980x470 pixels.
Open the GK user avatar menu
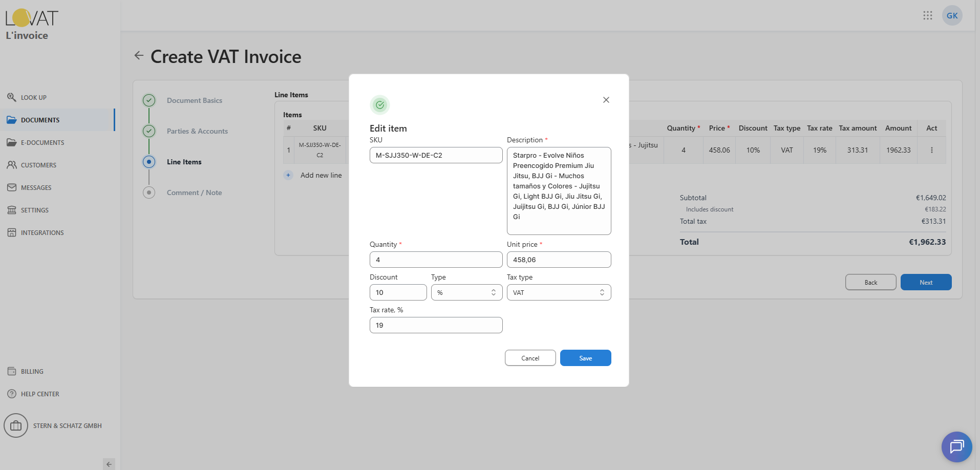(952, 15)
